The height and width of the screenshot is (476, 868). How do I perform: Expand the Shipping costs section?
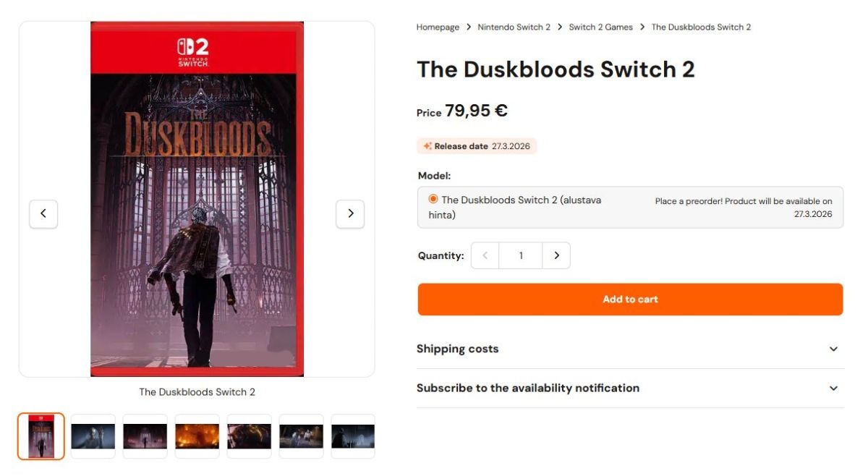tap(629, 349)
